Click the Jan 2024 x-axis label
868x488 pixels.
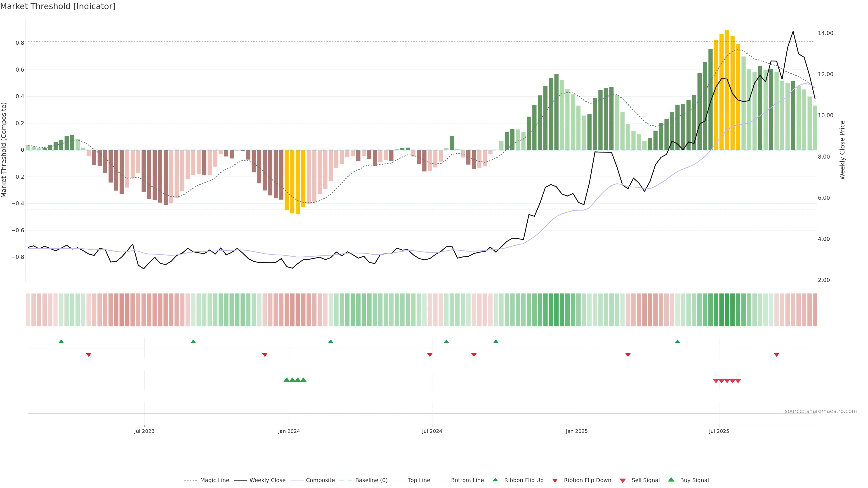tap(289, 431)
